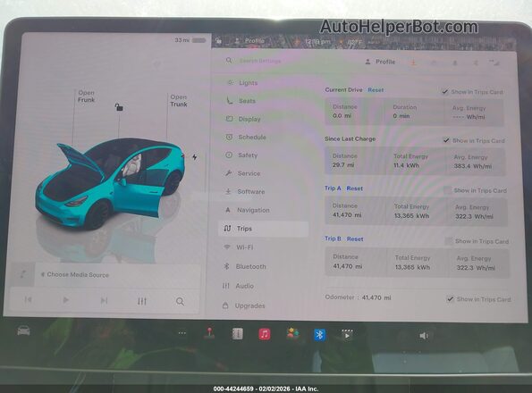Open the Service settings menu
Screen dimensions: 532x393
pyautogui.click(x=249, y=173)
